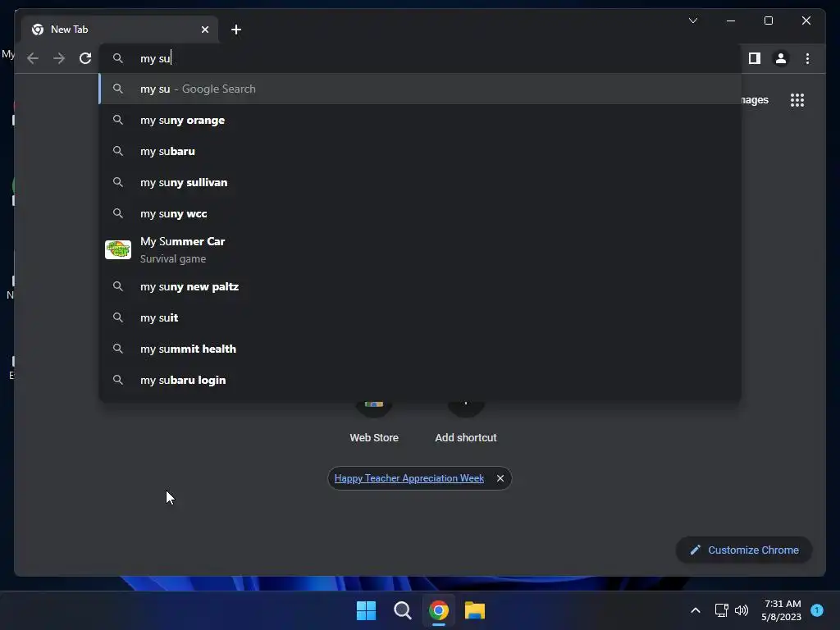Open the clock and date panel

[782, 610]
